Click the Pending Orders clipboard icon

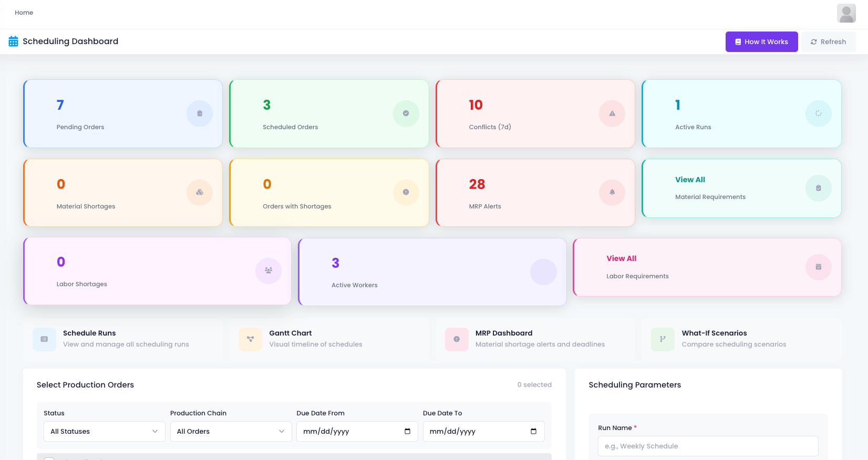click(200, 113)
